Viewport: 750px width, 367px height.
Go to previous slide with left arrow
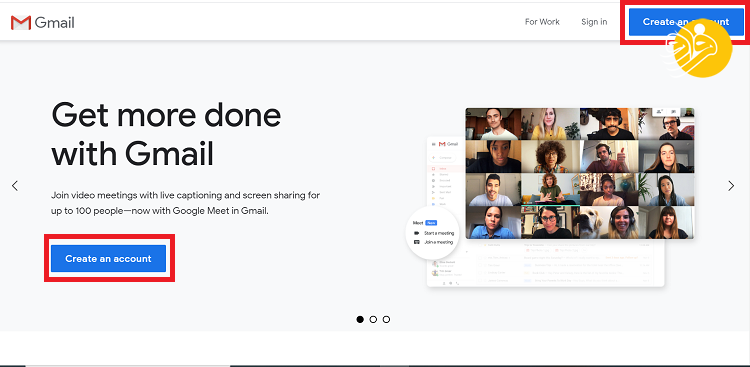[15, 186]
